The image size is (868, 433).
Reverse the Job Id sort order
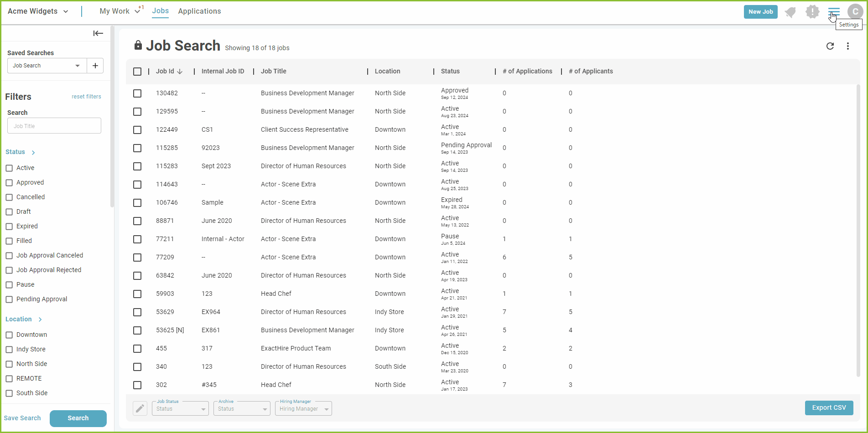[x=180, y=72]
